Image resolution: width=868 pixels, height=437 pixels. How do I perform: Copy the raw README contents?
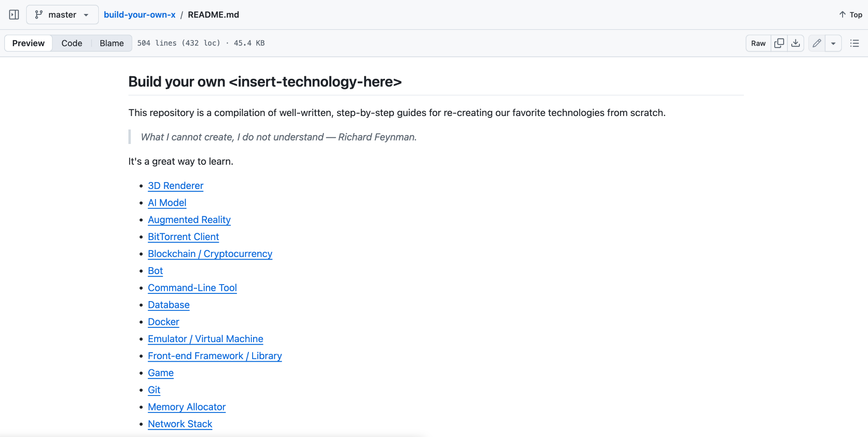pos(779,43)
